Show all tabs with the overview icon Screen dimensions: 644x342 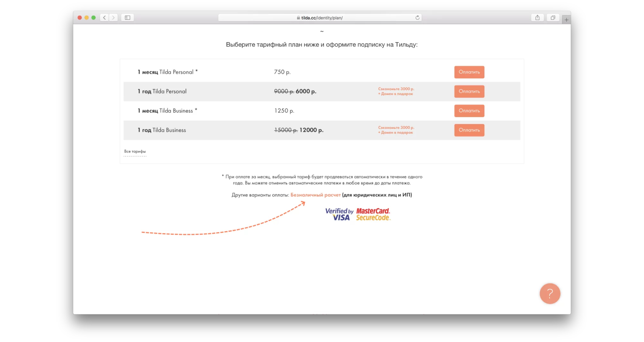click(x=553, y=18)
